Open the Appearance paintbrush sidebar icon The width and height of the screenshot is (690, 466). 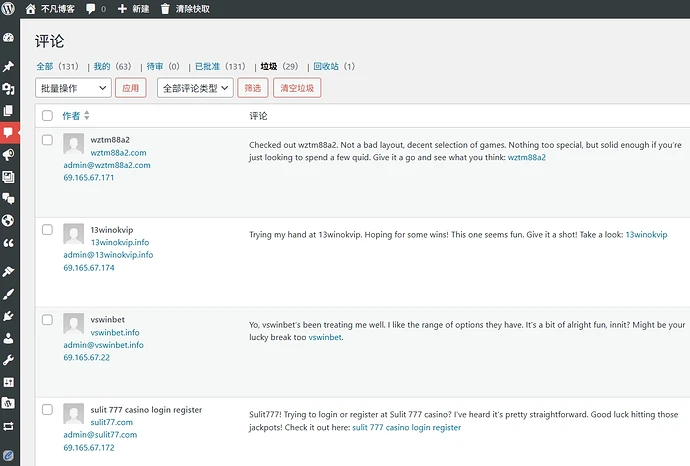click(x=8, y=294)
